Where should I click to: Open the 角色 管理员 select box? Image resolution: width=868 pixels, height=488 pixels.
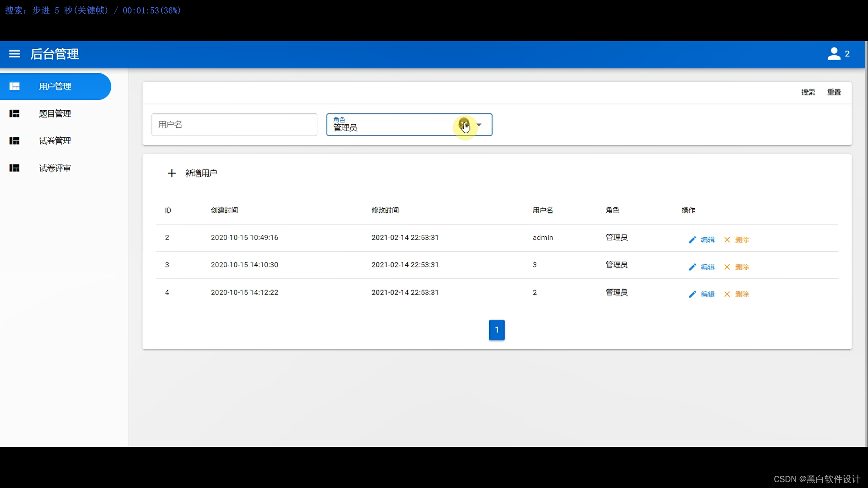(x=389, y=125)
